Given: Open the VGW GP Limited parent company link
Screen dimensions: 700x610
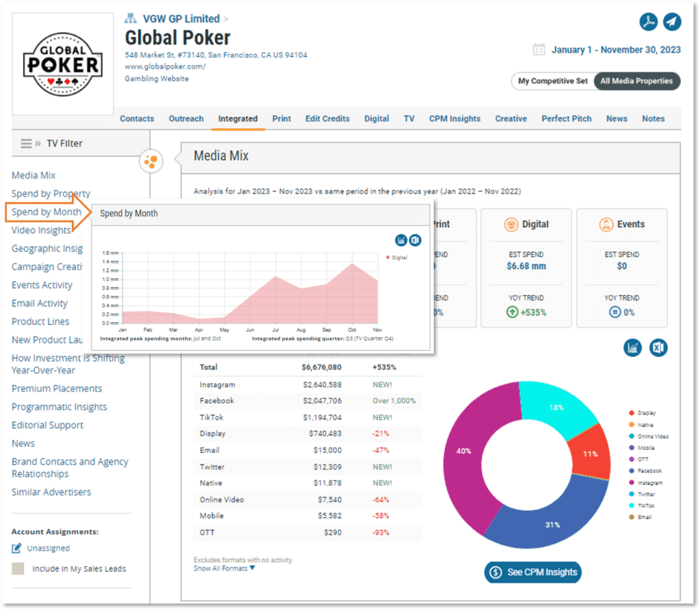Looking at the screenshot, I should [x=180, y=18].
